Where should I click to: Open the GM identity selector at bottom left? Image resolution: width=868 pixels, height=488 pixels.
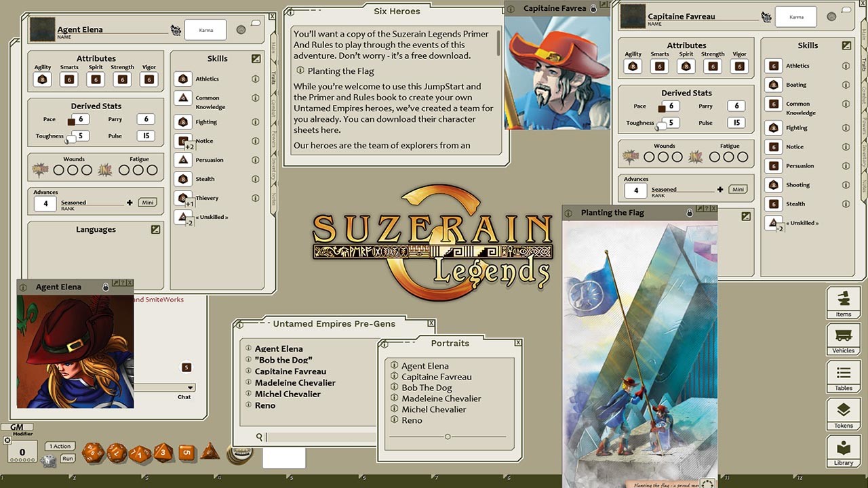[17, 426]
